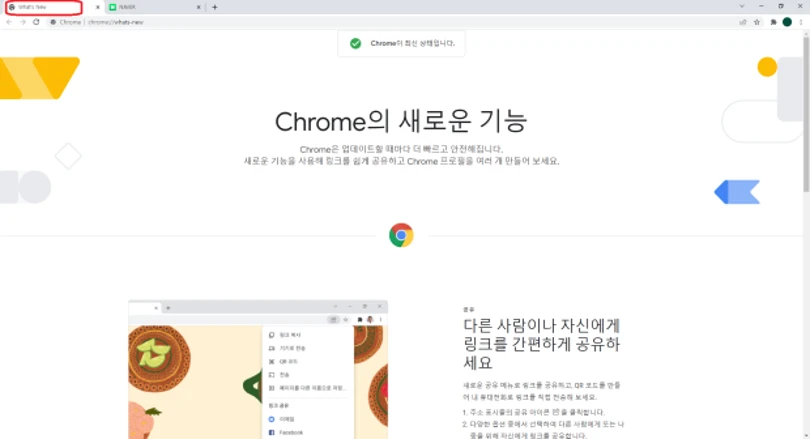Open the Chrome three-dot menu

coord(801,22)
